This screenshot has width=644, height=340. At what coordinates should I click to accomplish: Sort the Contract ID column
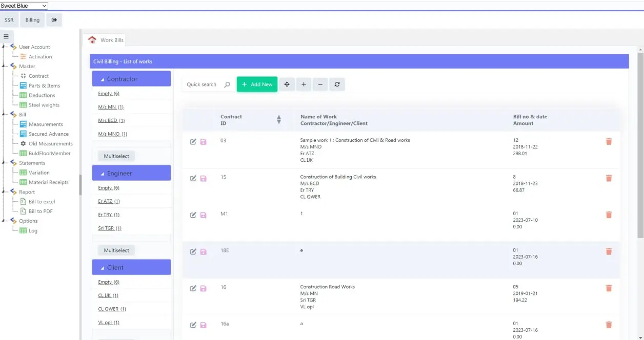pyautogui.click(x=278, y=119)
